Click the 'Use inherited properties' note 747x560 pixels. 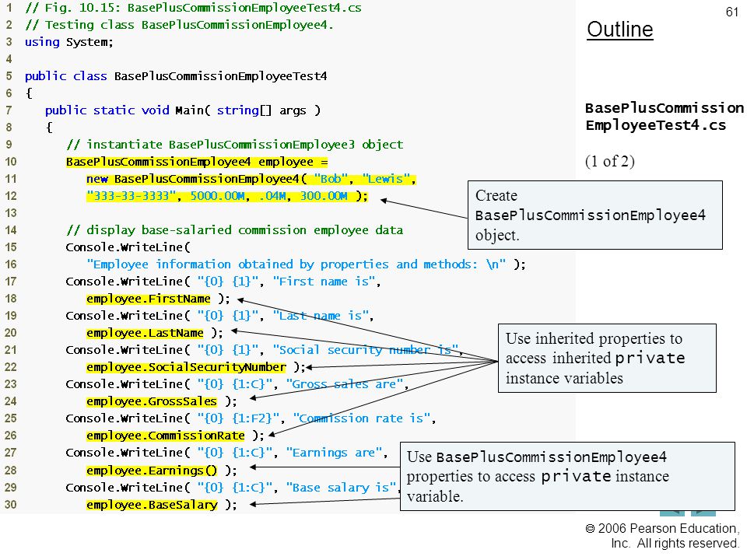point(607,358)
